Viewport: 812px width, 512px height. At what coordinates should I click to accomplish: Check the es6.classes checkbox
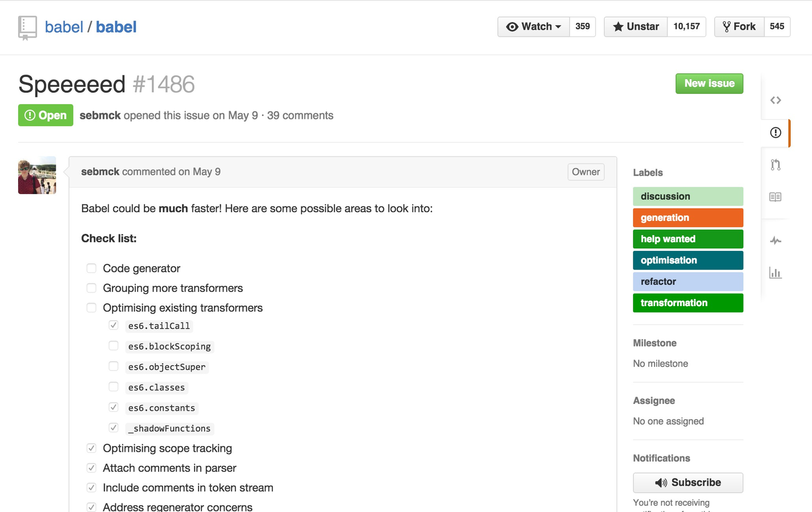pos(114,387)
